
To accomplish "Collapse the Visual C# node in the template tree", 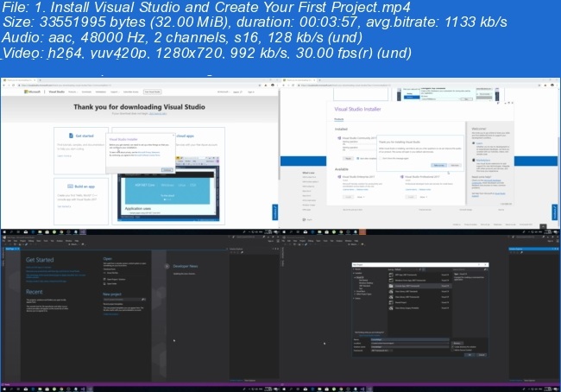I will click(355, 277).
